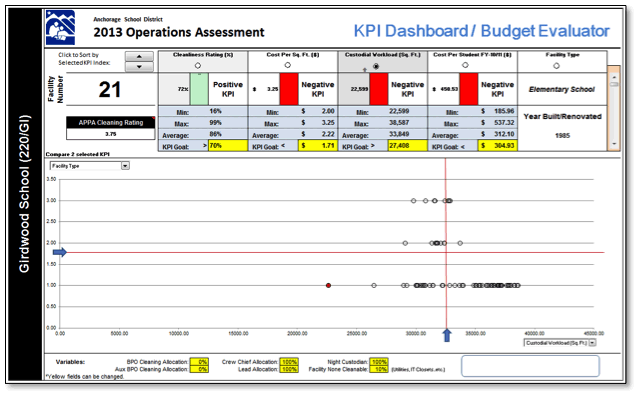
Task: Click the Cleanliness Rating average 86%
Action: coord(216,134)
